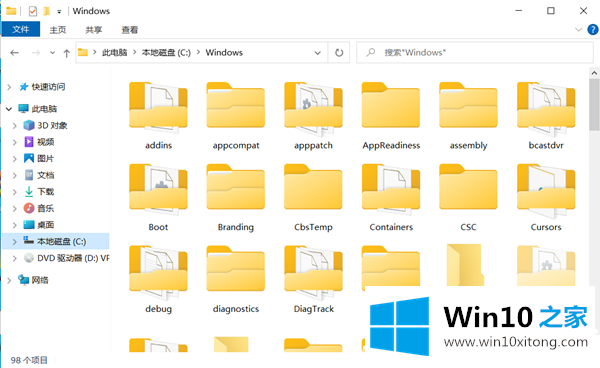600x368 pixels.
Task: Open Explorer help question mark
Action: (593, 29)
